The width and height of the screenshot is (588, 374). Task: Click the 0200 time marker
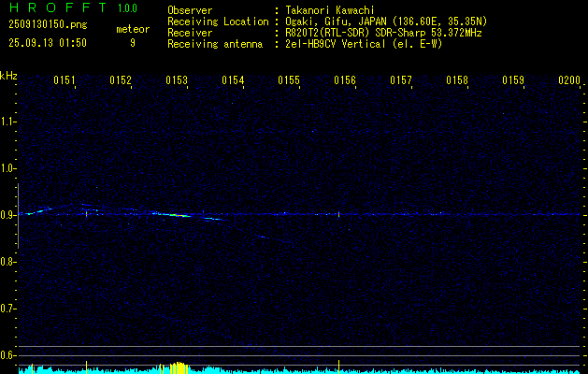tap(568, 80)
